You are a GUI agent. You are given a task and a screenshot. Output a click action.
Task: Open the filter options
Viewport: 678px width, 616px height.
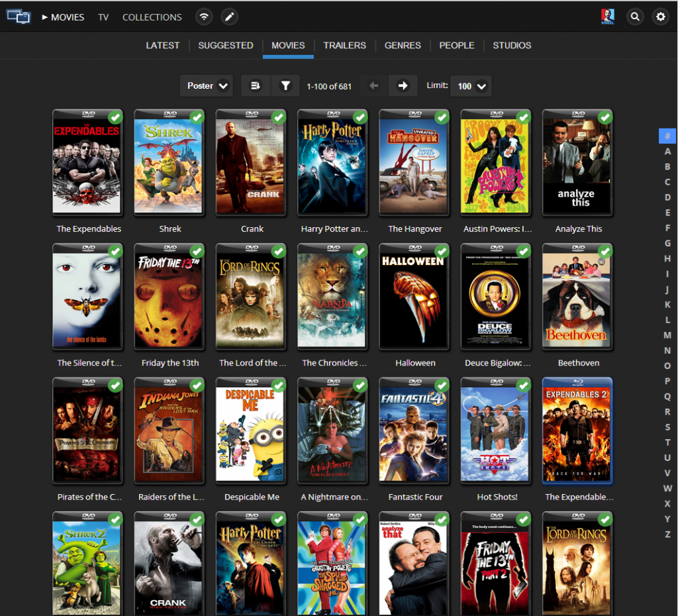(285, 85)
